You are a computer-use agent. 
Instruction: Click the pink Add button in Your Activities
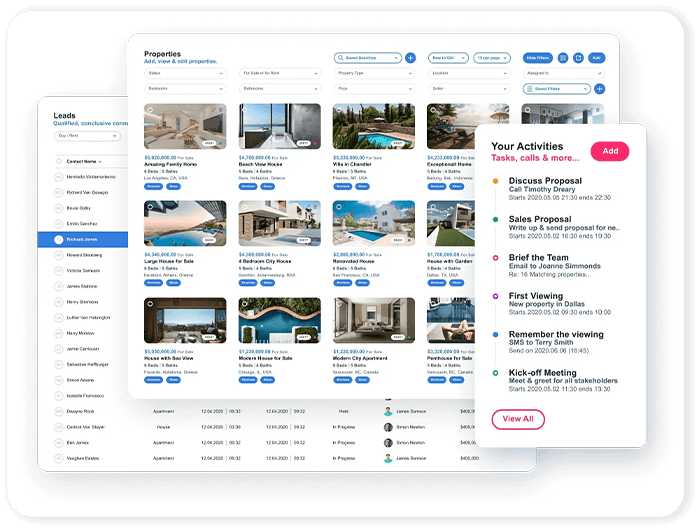610,151
